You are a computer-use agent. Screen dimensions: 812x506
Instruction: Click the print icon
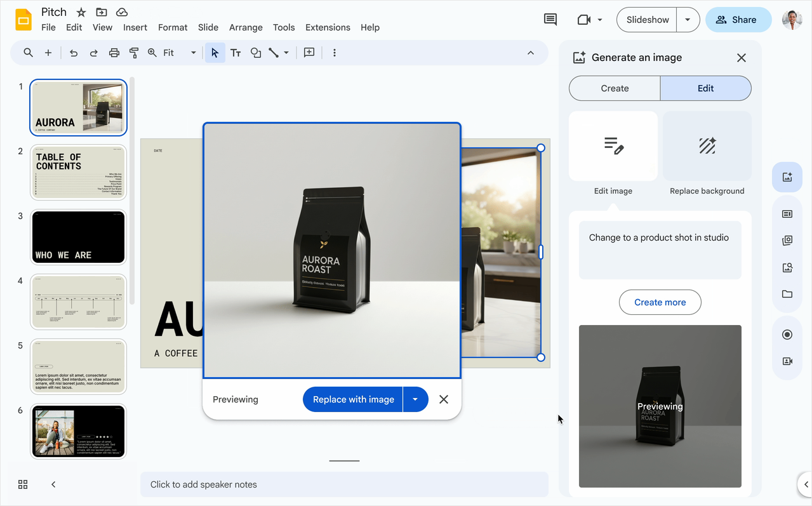(x=114, y=53)
